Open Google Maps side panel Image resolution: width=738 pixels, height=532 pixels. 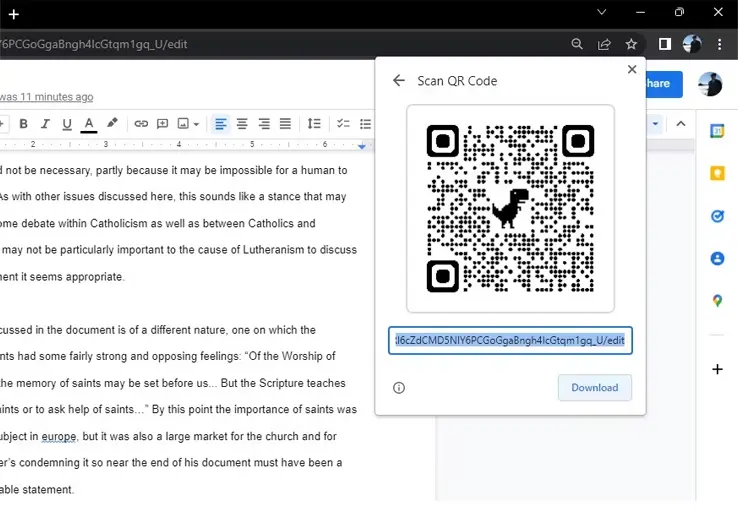[x=717, y=300]
